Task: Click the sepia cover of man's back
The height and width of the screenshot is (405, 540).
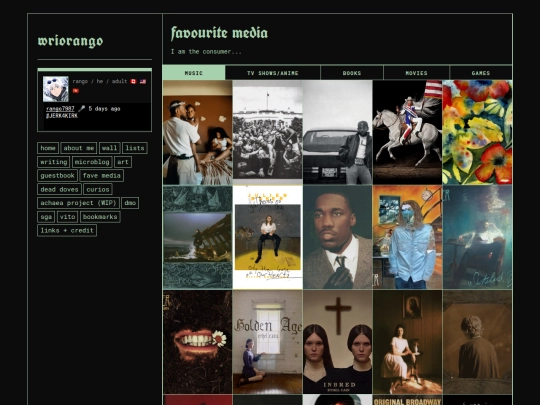Action: point(477,342)
